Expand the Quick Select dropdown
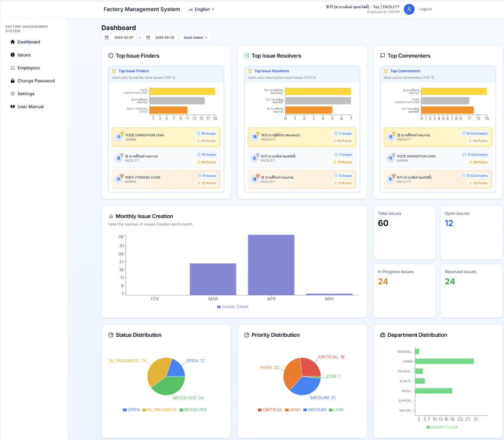The width and height of the screenshot is (504, 440). click(x=195, y=38)
